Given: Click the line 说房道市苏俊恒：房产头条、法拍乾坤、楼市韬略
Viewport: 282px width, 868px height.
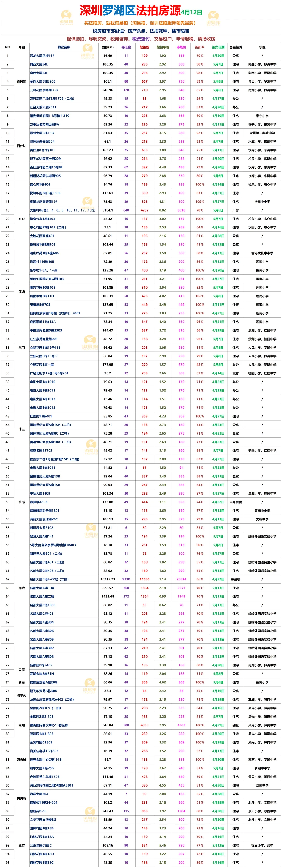Looking at the screenshot, I should pyautogui.click(x=141, y=31).
